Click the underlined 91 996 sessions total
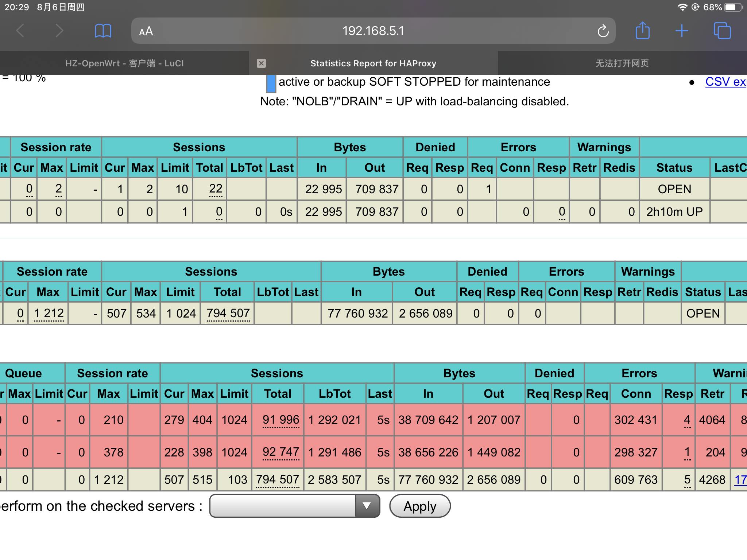Image resolution: width=747 pixels, height=560 pixels. click(279, 420)
